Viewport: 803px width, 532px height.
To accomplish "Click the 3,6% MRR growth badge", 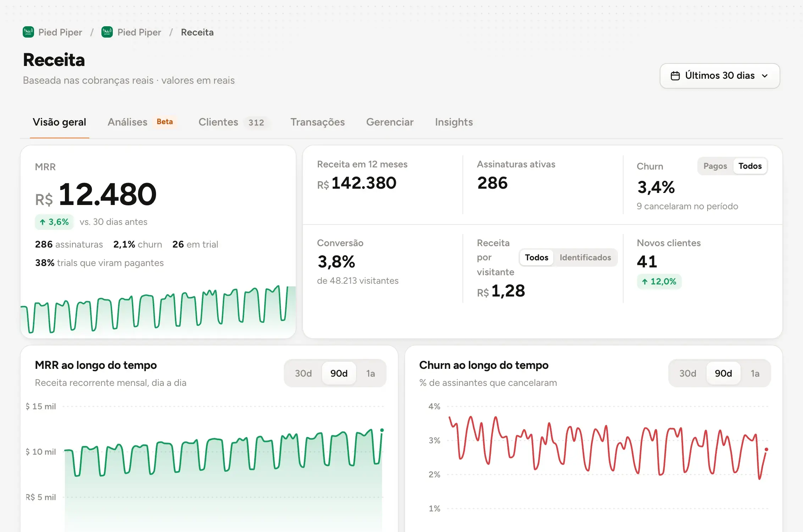I will point(54,222).
